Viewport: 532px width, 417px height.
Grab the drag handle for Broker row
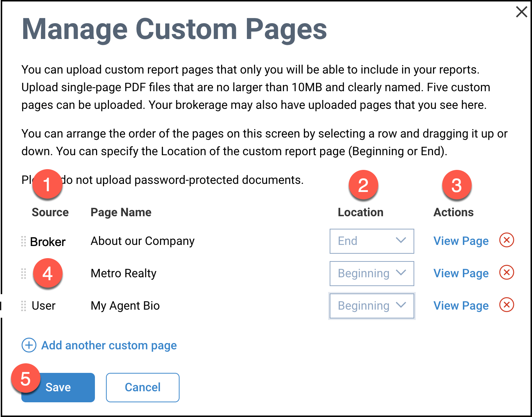click(x=24, y=241)
